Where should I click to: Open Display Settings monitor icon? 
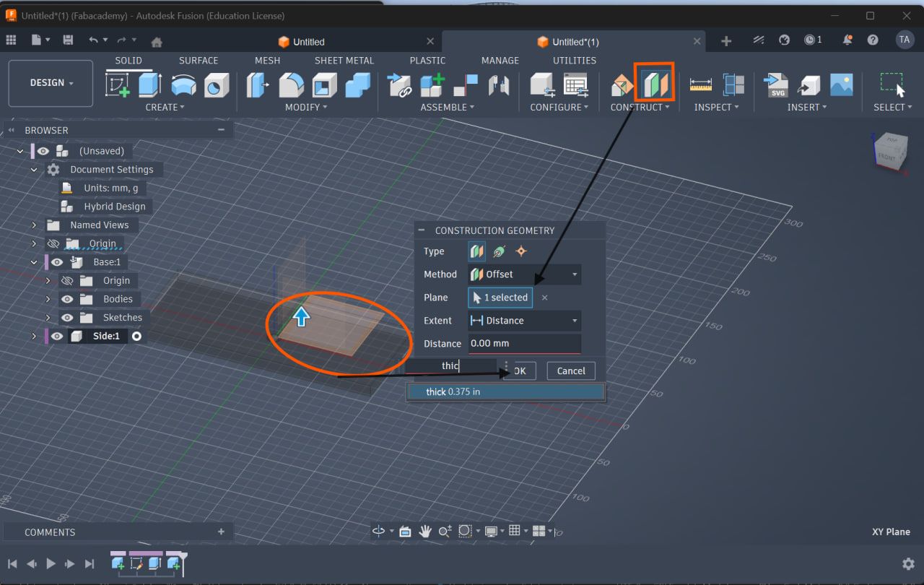491,531
